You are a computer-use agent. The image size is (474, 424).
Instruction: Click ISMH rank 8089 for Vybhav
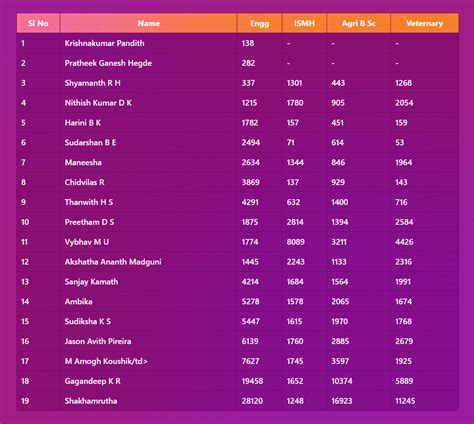coord(296,242)
